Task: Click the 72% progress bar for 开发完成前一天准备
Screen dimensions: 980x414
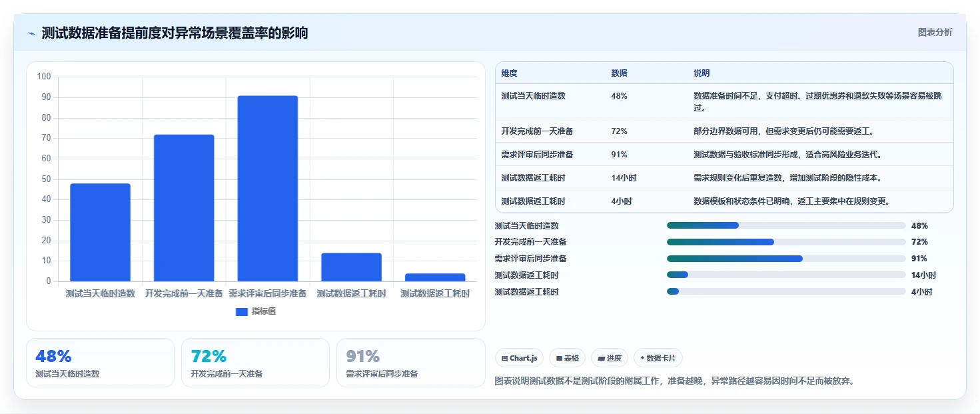Action: (x=786, y=242)
